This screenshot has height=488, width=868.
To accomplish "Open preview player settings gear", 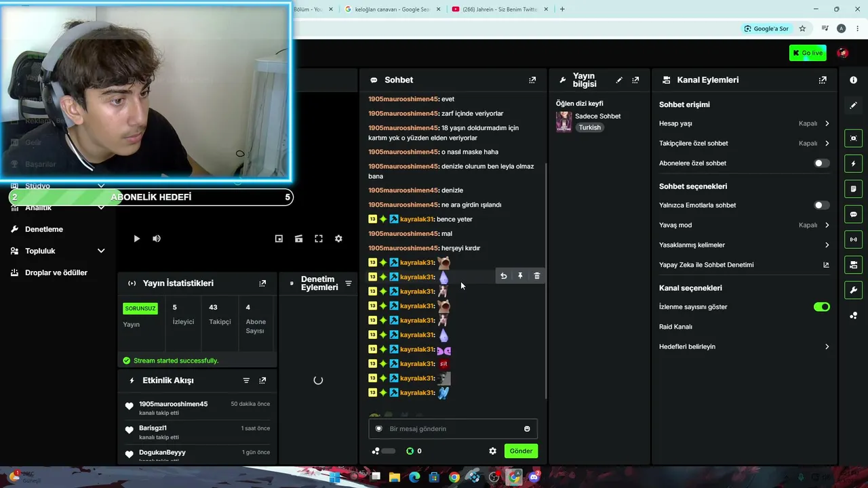I will [338, 239].
